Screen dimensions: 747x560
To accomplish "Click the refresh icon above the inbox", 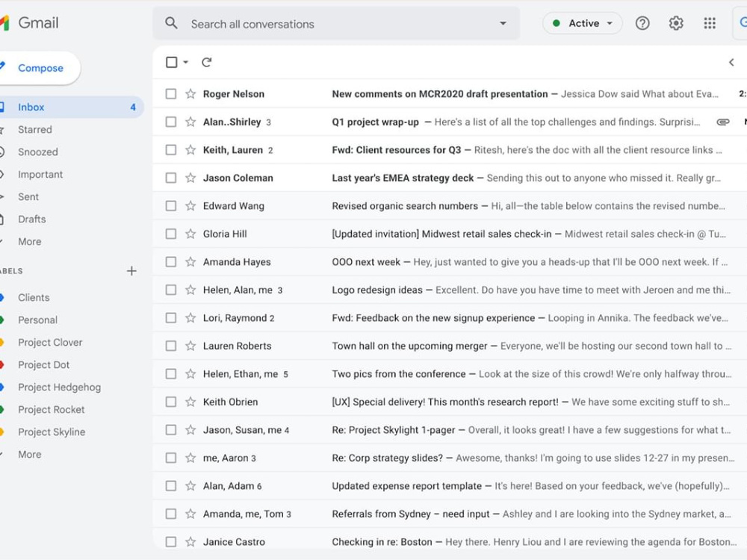I will click(206, 63).
